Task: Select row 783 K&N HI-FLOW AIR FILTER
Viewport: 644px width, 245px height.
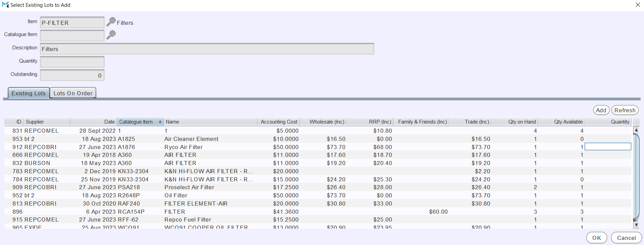Action: (x=318, y=171)
